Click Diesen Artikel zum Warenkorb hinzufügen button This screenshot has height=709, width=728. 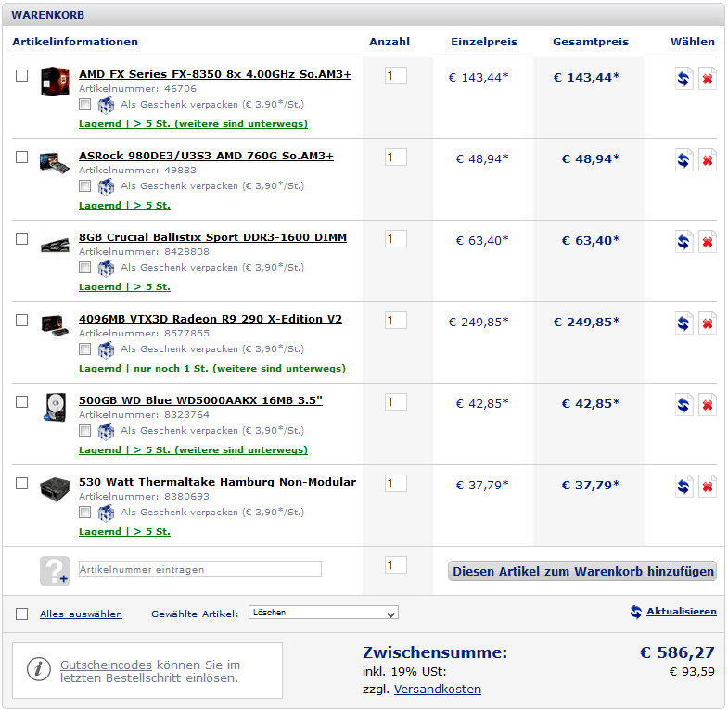click(582, 571)
